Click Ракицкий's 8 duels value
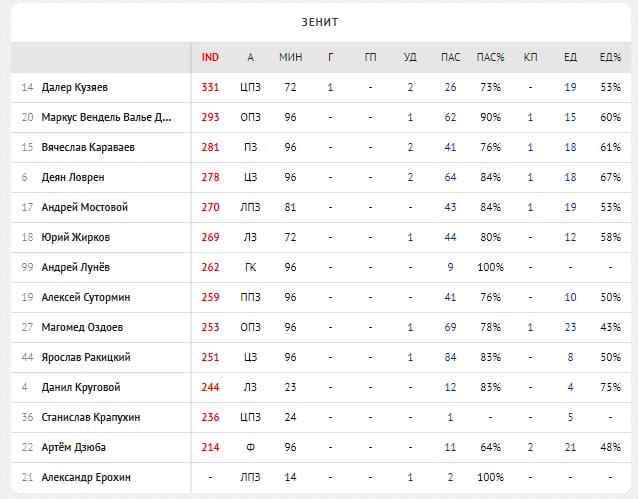The width and height of the screenshot is (638, 499). click(570, 357)
